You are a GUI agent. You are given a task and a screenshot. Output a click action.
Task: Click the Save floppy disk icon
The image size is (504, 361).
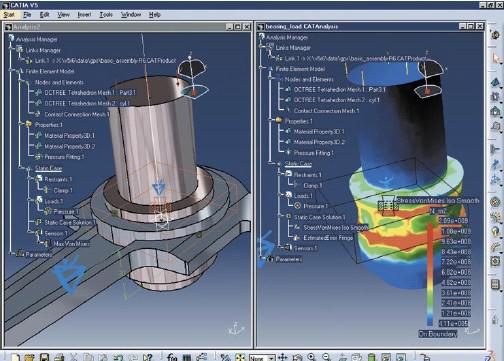tap(44, 357)
